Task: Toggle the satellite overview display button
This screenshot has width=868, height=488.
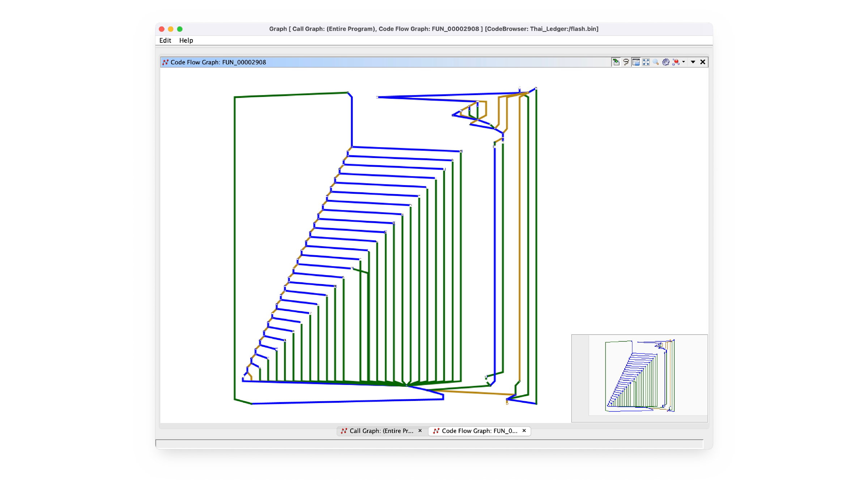Action: (x=636, y=62)
